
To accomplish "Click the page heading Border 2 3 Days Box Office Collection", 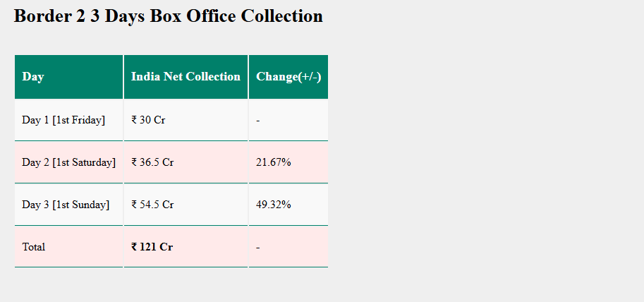I will point(168,16).
